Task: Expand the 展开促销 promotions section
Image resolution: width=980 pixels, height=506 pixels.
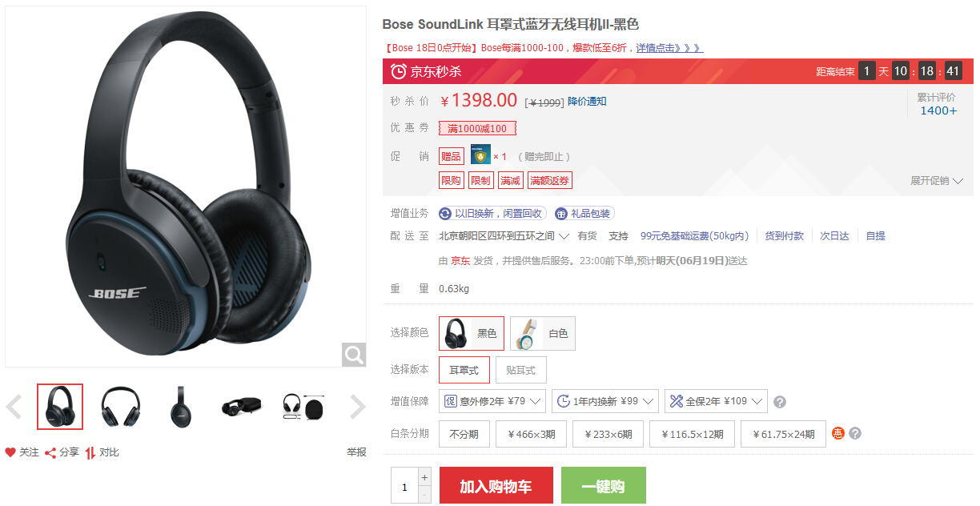Action: 936,181
